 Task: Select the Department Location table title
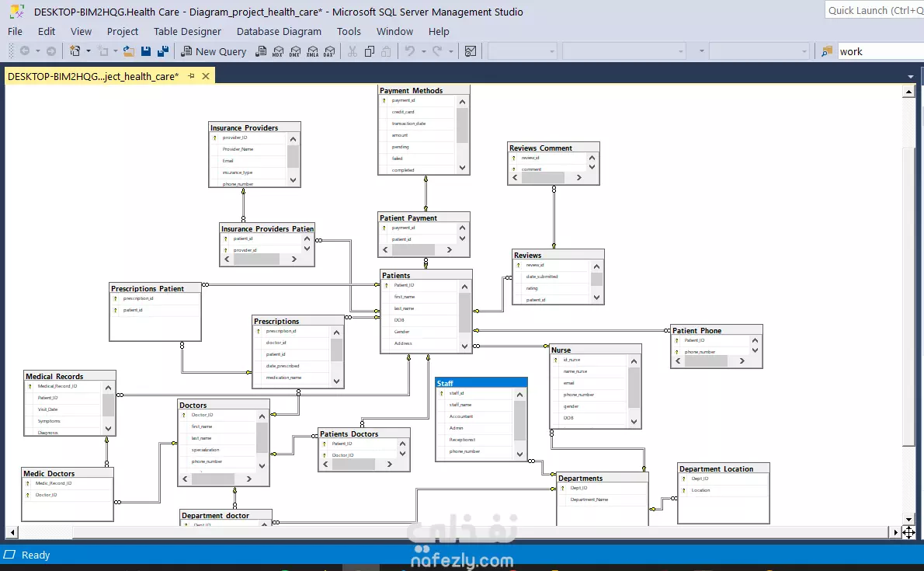716,469
